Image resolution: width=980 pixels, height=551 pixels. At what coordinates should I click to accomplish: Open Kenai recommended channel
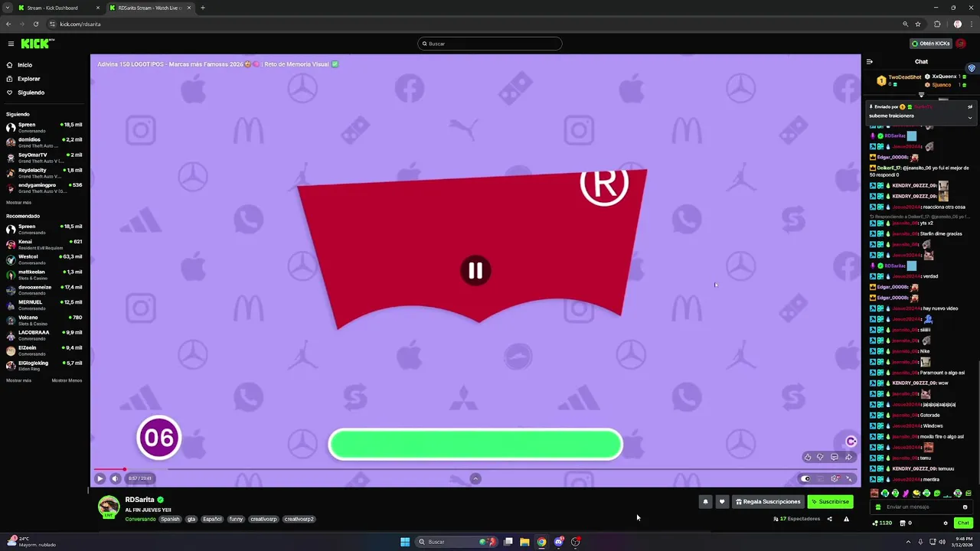[44, 244]
